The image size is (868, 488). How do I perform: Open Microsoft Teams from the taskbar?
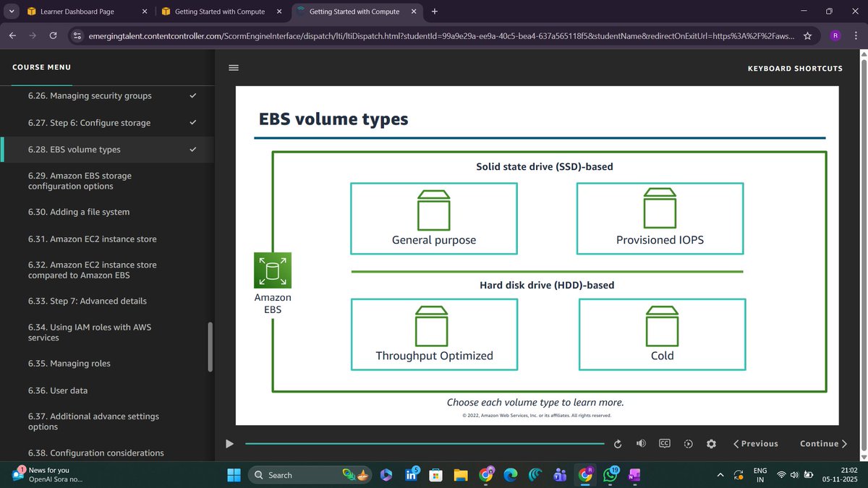click(561, 475)
